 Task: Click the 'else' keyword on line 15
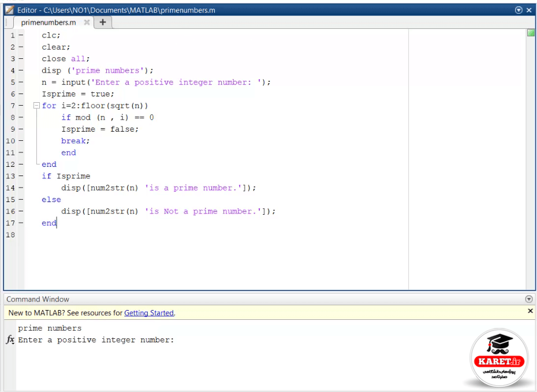coord(51,200)
